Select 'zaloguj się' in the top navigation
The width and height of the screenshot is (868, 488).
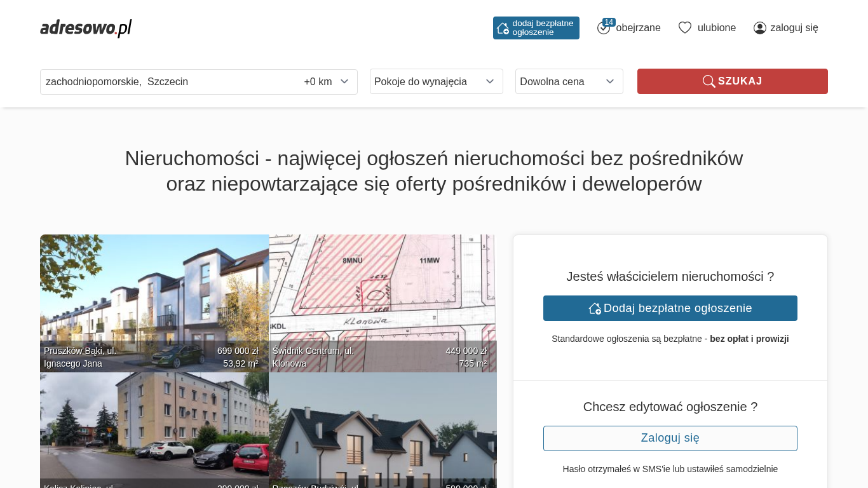794,28
